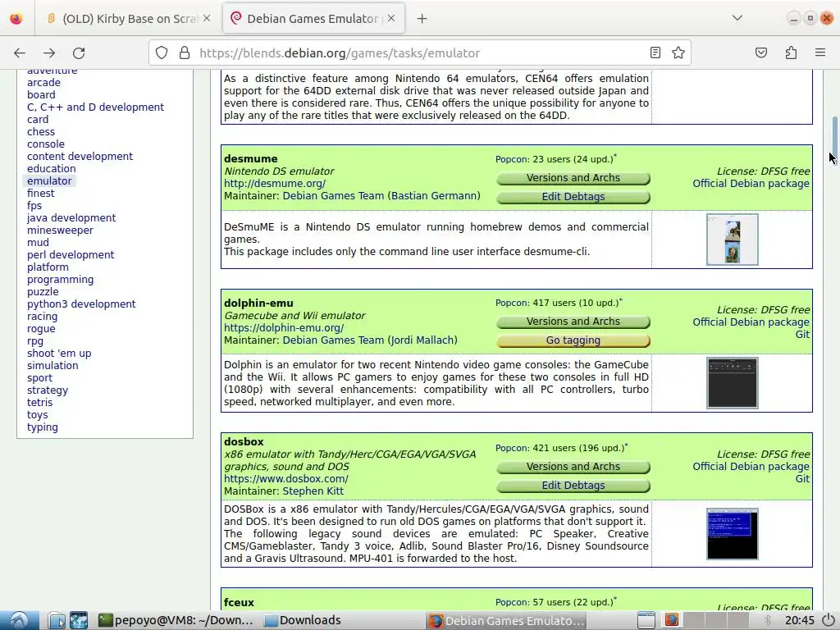The width and height of the screenshot is (840, 630).
Task: Toggle reader view icon in address bar
Action: pyautogui.click(x=655, y=53)
